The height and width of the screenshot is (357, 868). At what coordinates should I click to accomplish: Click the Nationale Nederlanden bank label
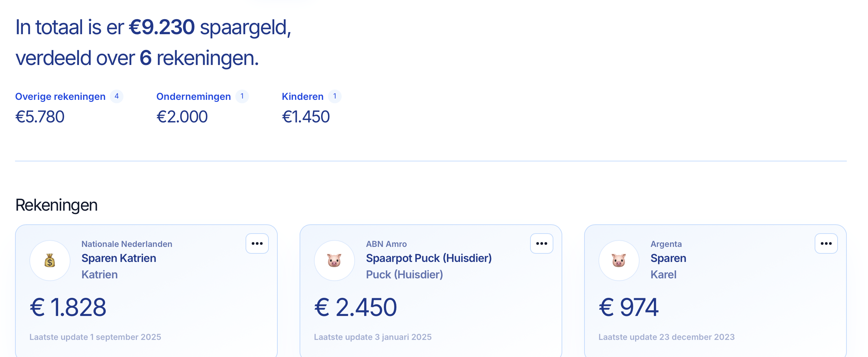[127, 244]
